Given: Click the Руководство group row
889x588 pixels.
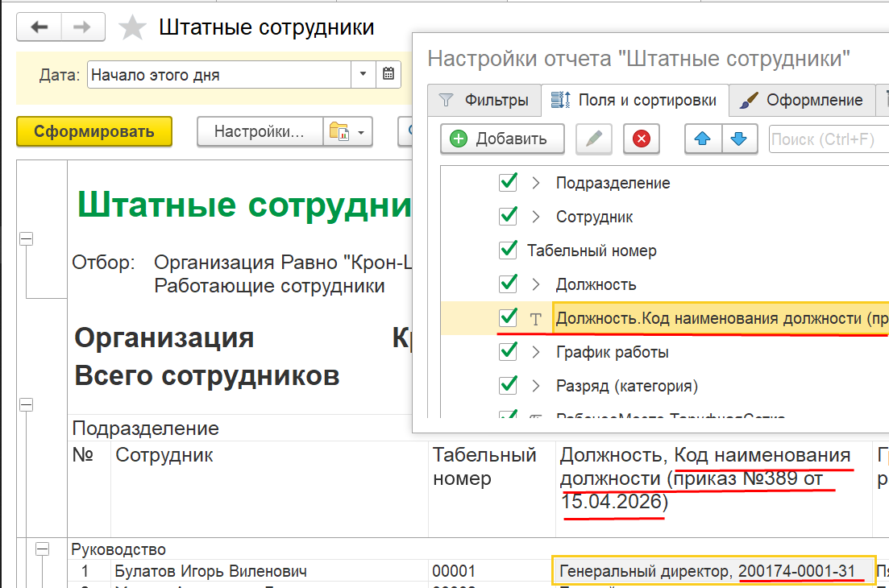Looking at the screenshot, I should coord(118,549).
